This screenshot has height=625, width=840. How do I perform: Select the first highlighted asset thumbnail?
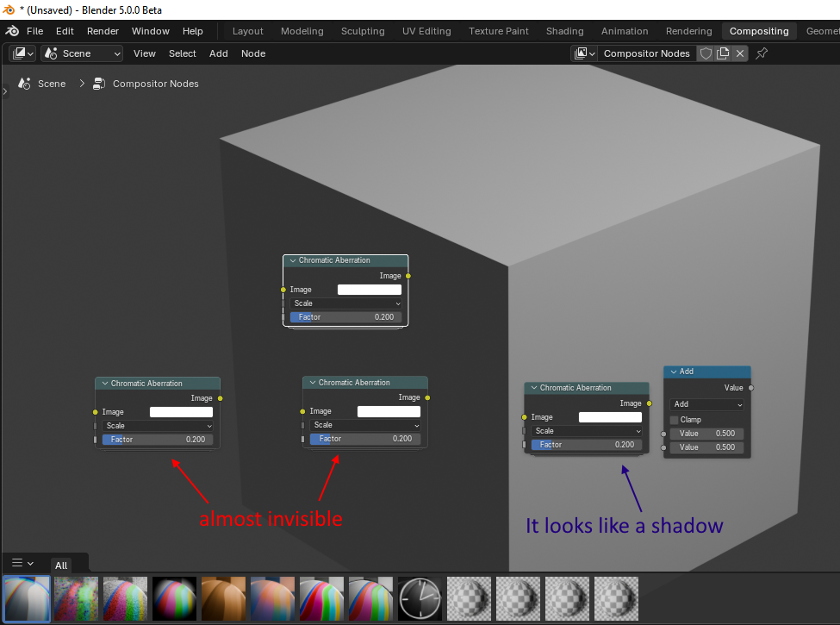(27, 599)
